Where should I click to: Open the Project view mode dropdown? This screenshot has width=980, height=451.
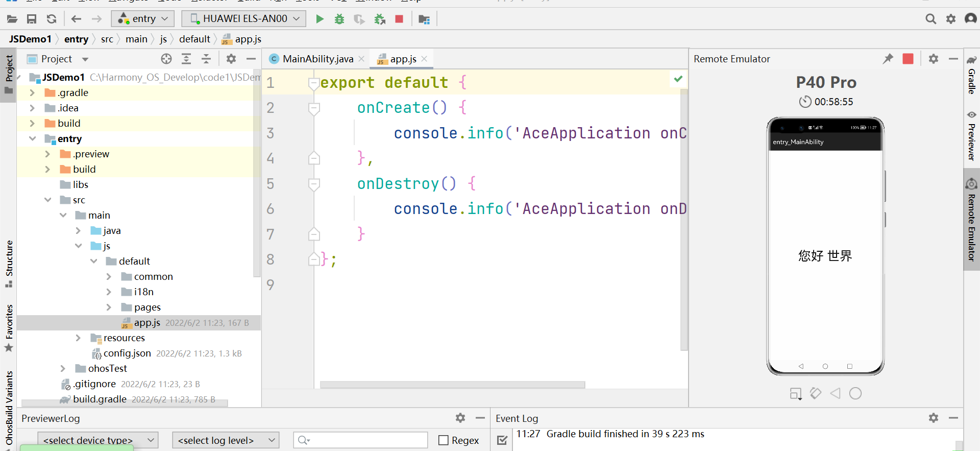[85, 59]
